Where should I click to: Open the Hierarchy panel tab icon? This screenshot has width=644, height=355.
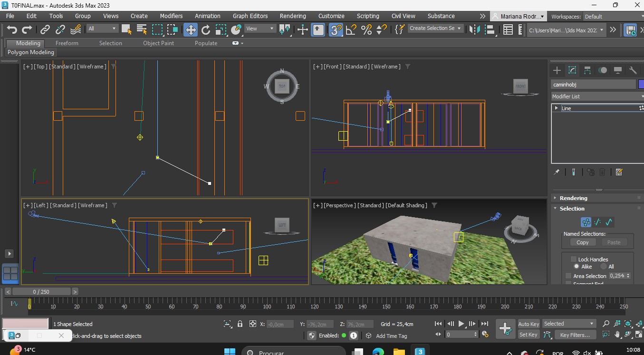[587, 70]
